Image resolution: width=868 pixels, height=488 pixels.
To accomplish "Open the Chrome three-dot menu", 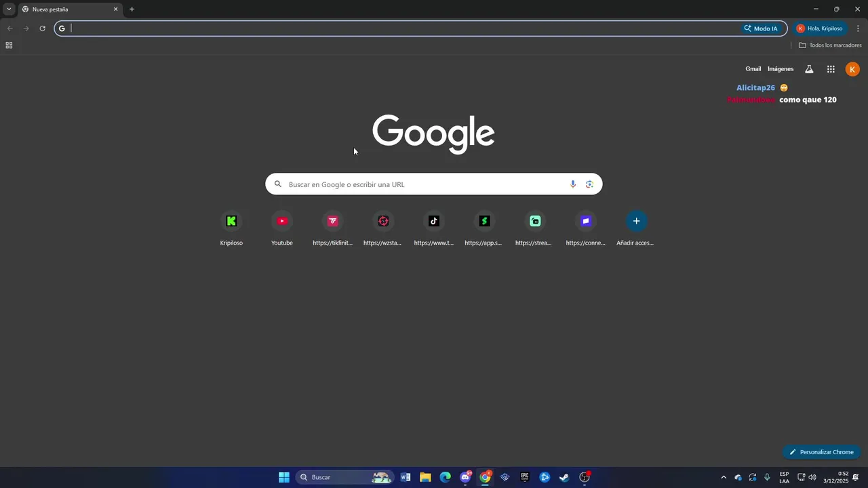I will click(x=858, y=28).
